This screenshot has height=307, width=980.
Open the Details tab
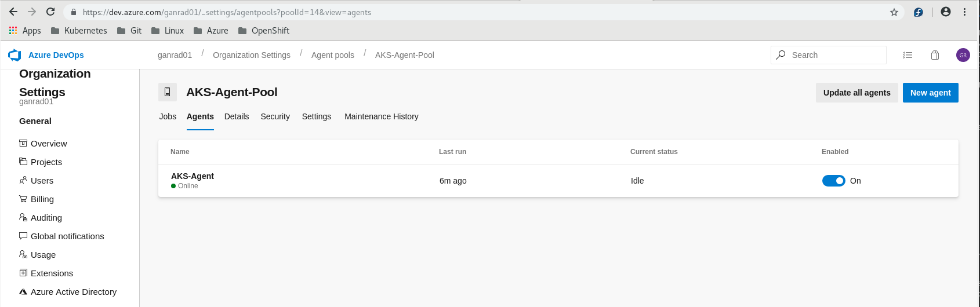coord(237,116)
